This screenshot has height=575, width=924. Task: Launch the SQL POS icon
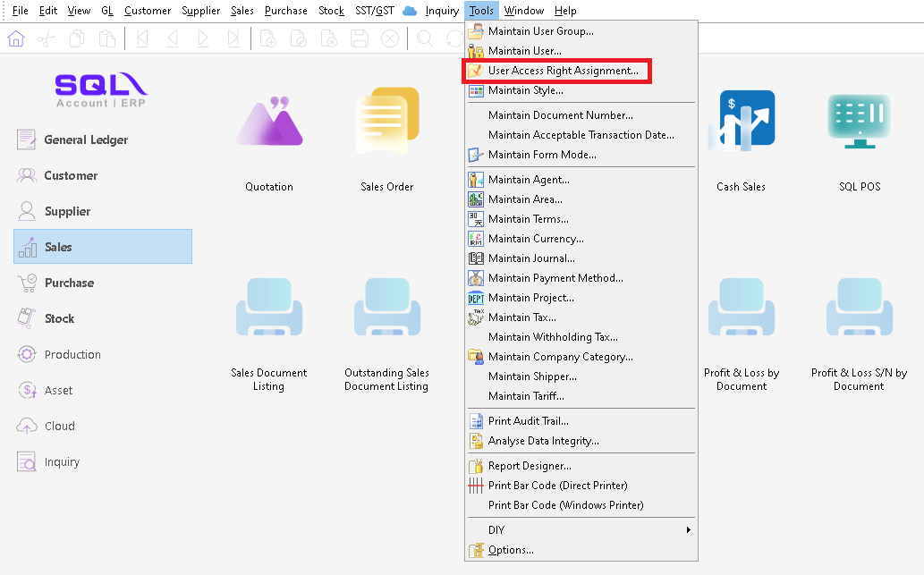[x=859, y=121]
